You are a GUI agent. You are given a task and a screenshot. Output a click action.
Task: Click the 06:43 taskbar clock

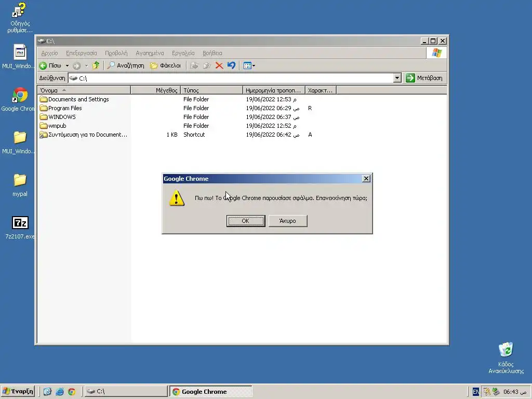coord(515,392)
